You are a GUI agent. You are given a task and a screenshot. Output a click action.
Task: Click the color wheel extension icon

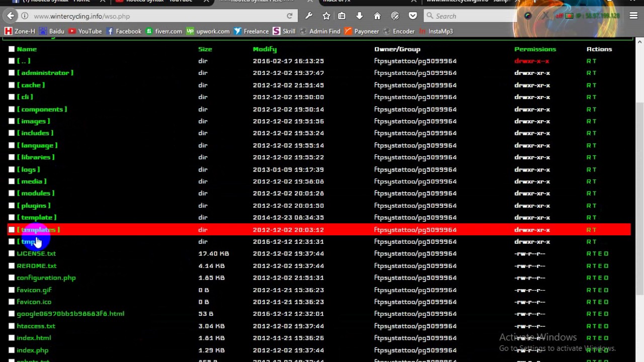click(x=528, y=16)
